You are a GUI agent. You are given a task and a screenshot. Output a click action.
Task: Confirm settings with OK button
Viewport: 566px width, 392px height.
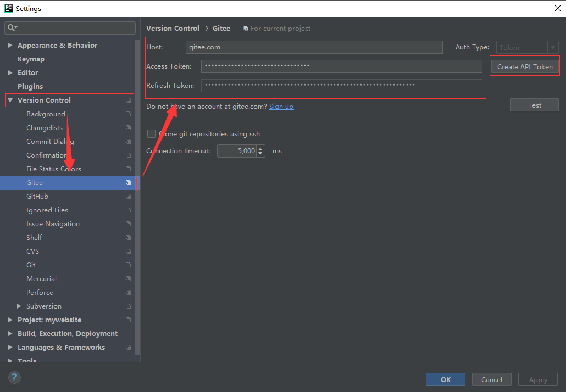[446, 379]
